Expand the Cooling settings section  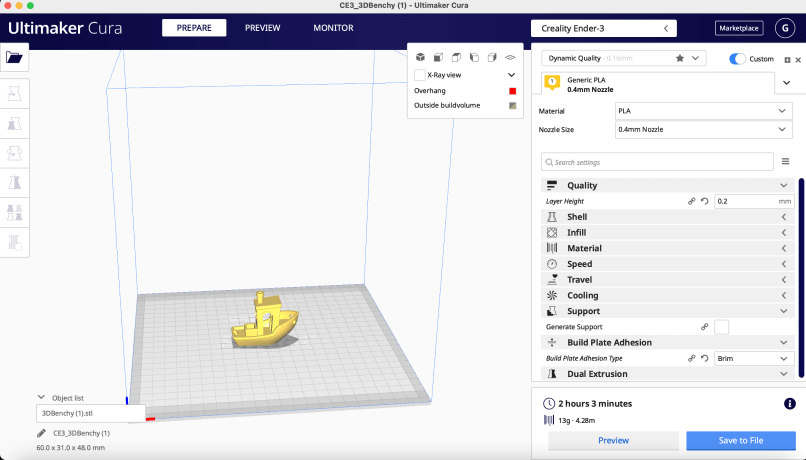pos(668,296)
